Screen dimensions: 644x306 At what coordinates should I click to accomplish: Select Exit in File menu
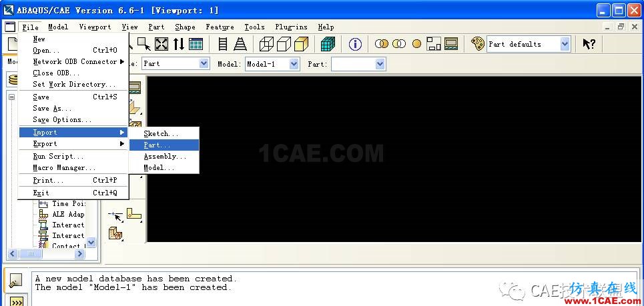click(74, 193)
